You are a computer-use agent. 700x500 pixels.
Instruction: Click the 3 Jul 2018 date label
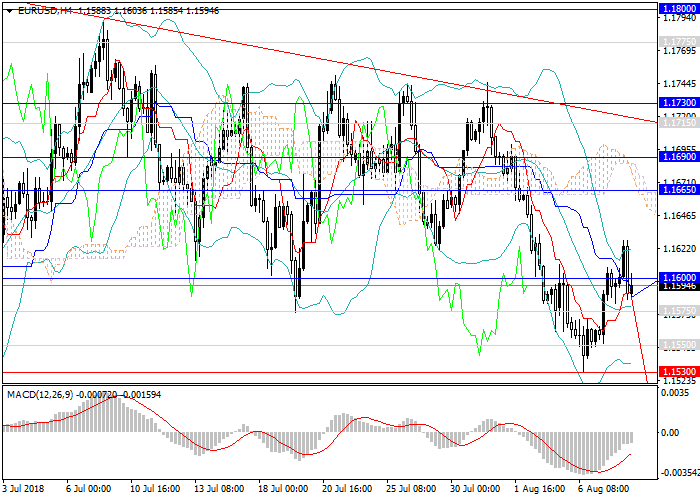pyautogui.click(x=24, y=488)
